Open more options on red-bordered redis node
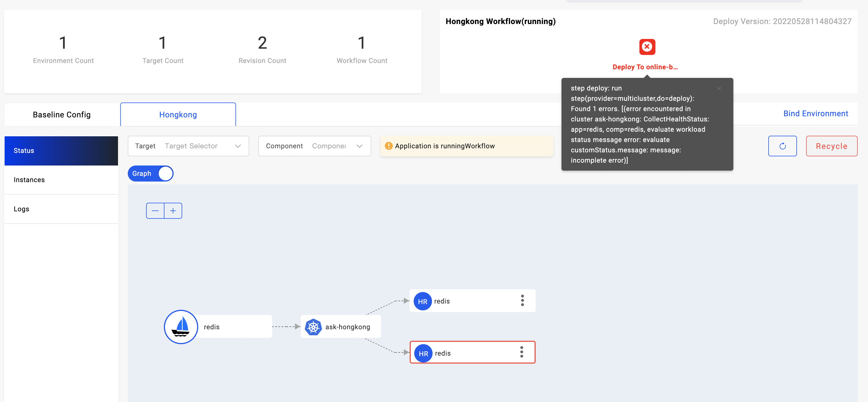 pos(522,352)
